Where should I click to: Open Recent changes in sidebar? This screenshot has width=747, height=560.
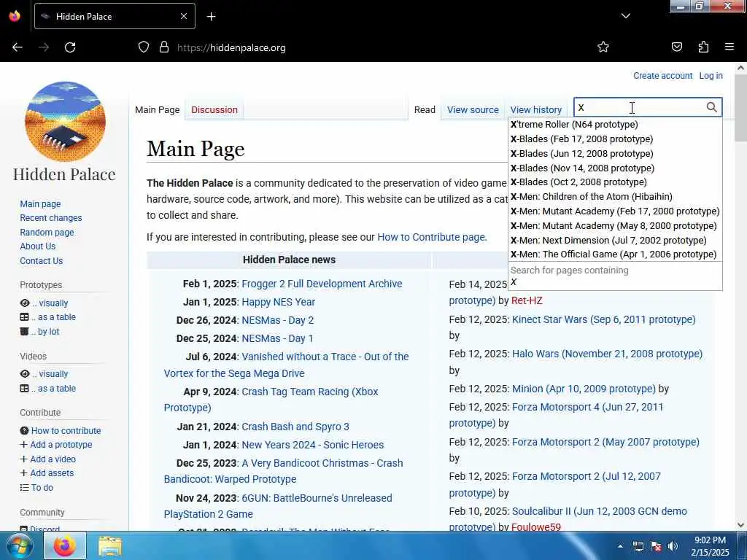pyautogui.click(x=51, y=217)
